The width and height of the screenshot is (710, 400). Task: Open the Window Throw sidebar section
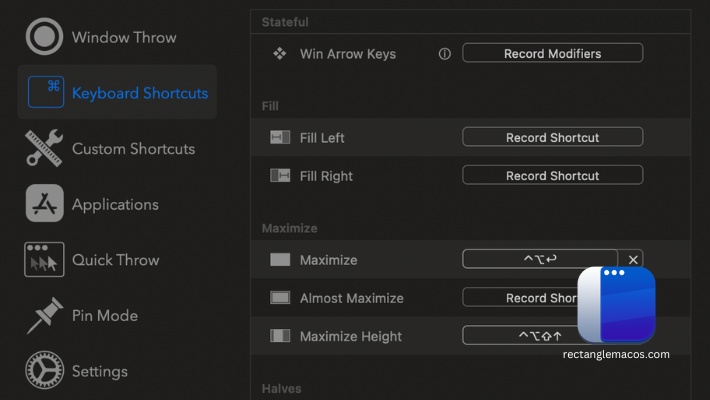click(x=117, y=37)
